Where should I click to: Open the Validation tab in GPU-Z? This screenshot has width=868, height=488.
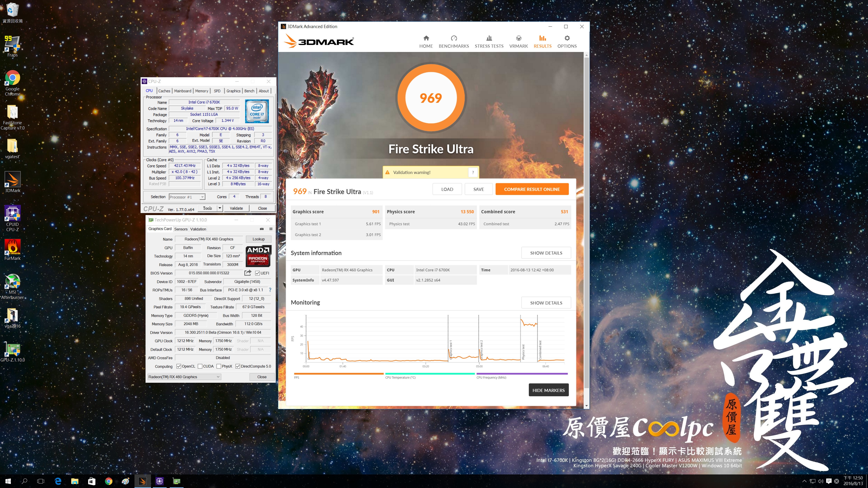(198, 229)
